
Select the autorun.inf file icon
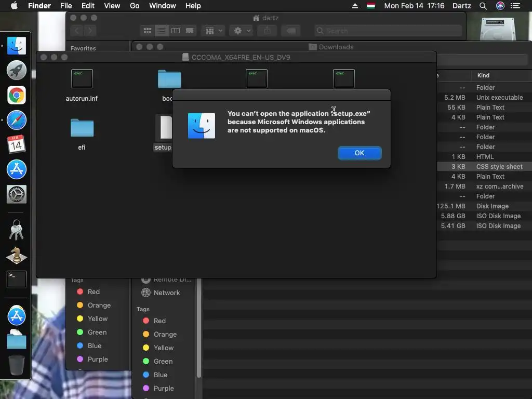[x=82, y=79]
